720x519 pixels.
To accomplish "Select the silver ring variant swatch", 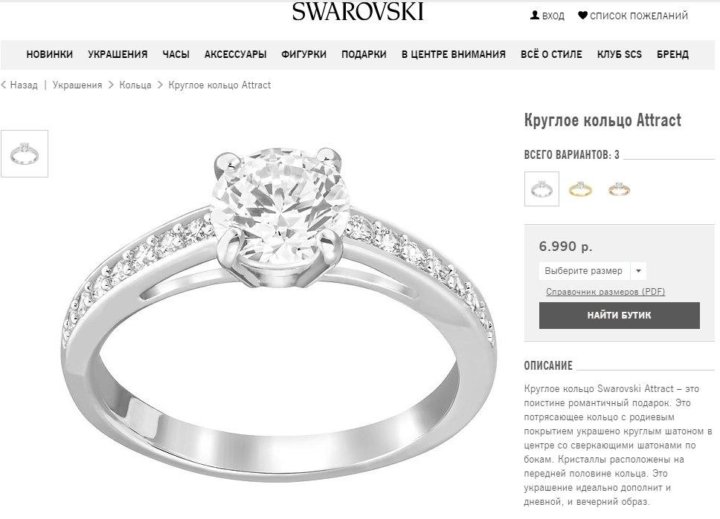I will (542, 189).
